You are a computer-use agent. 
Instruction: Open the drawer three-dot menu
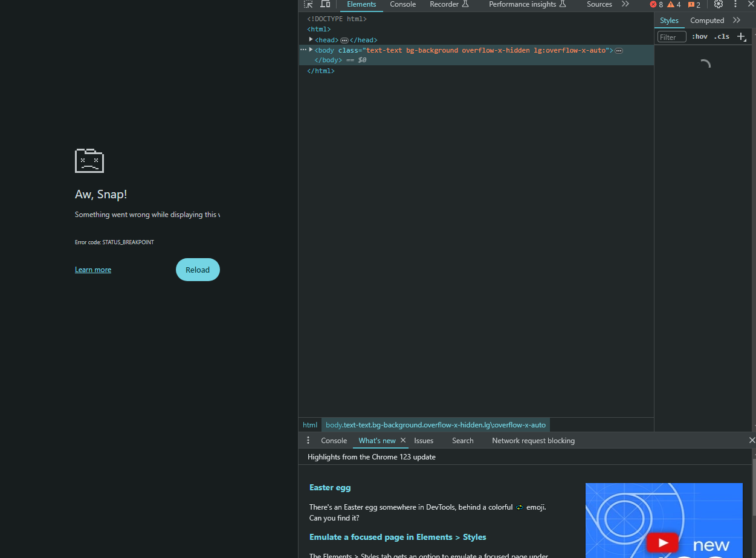pyautogui.click(x=308, y=441)
